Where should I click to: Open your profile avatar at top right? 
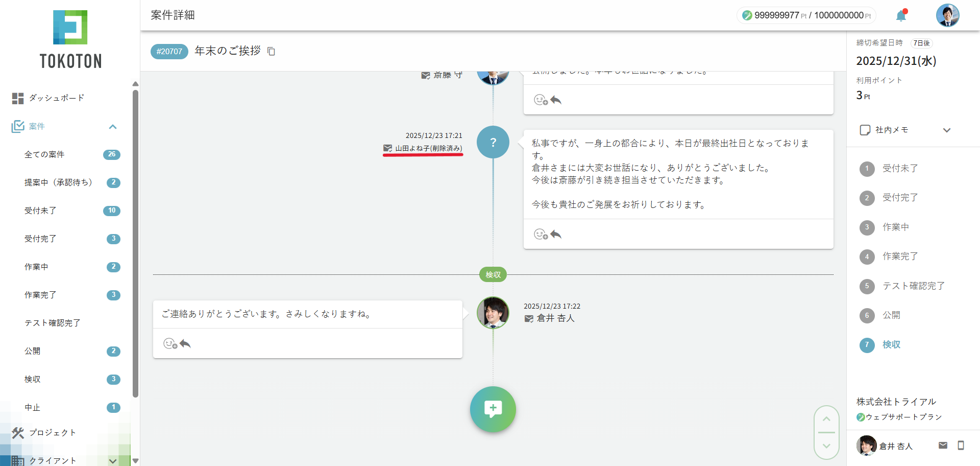pyautogui.click(x=948, y=15)
